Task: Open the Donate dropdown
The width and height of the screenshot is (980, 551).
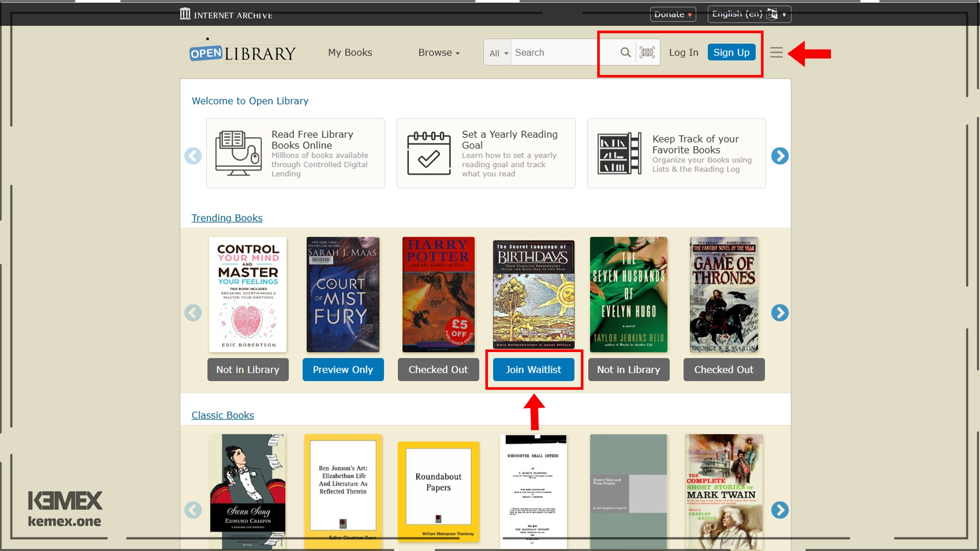Action: (x=673, y=14)
